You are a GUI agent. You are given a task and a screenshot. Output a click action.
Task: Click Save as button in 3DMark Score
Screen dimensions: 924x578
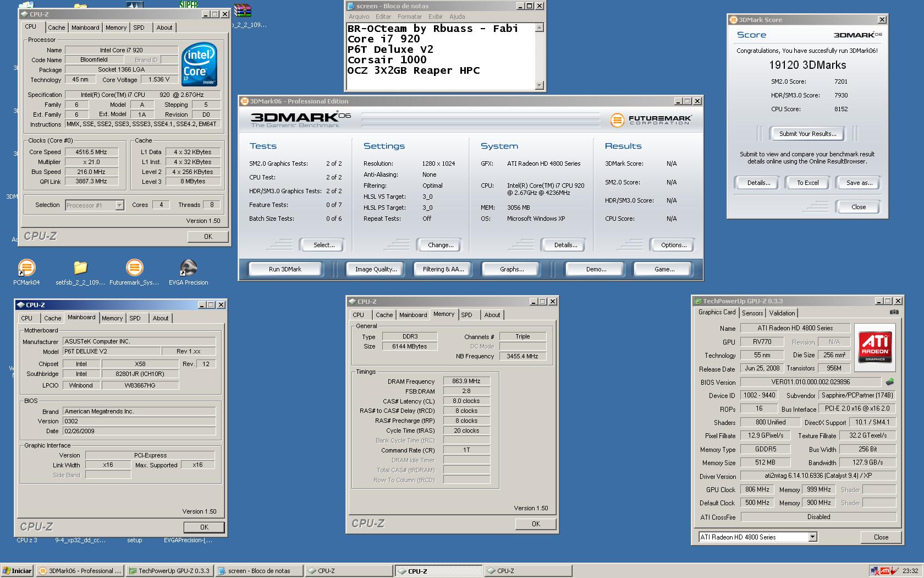point(859,183)
